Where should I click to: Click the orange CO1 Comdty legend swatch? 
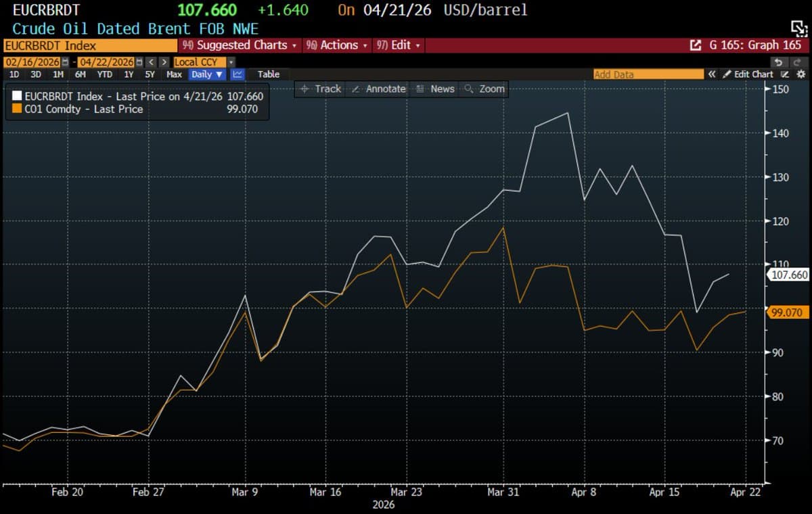tap(17, 109)
